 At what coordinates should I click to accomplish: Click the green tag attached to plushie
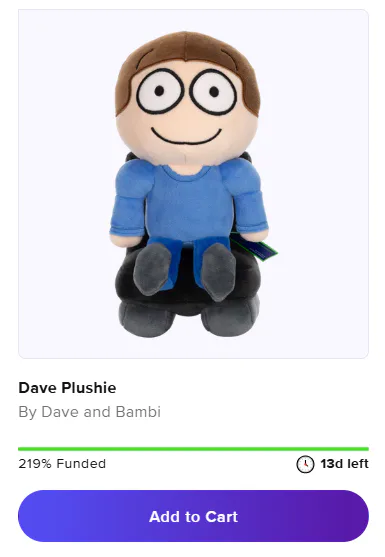coord(257,248)
